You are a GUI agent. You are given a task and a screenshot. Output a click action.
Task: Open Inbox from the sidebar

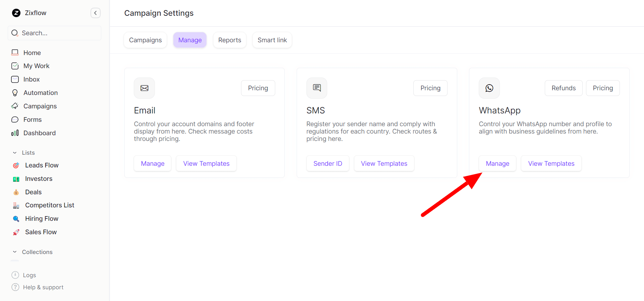[x=31, y=80]
